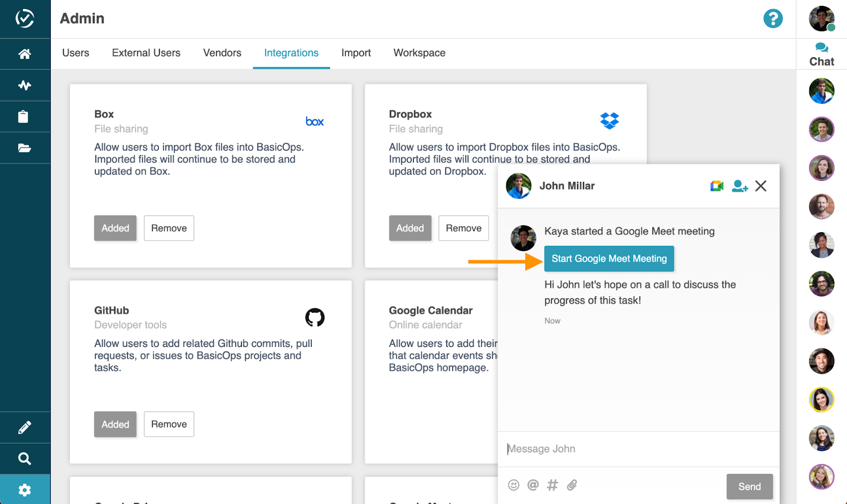The width and height of the screenshot is (847, 504).
Task: Open the Chat panel on the right
Action: point(821,53)
